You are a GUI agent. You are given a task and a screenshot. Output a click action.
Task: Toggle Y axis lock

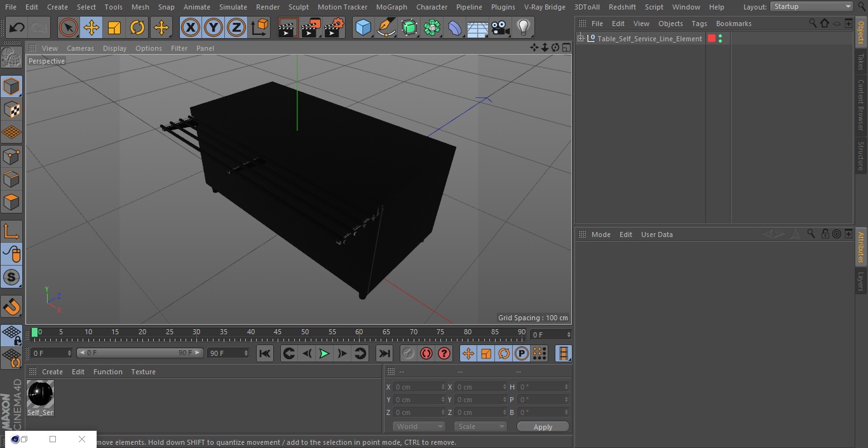(214, 28)
